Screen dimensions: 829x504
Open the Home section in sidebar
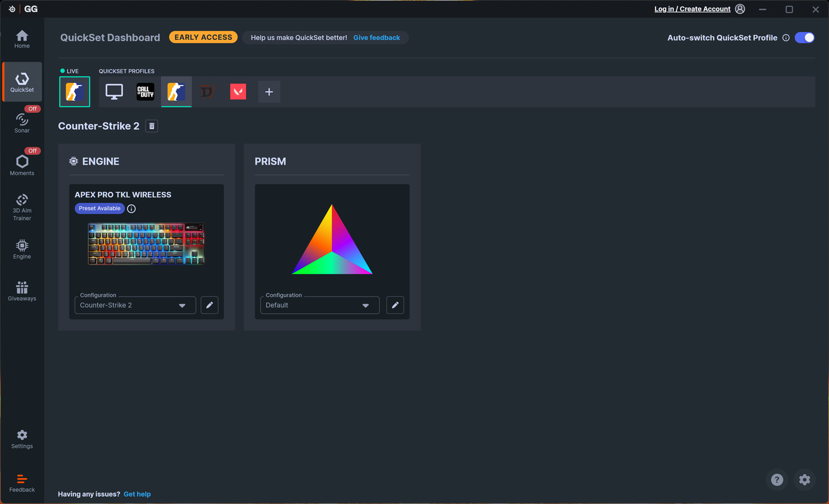coord(22,39)
